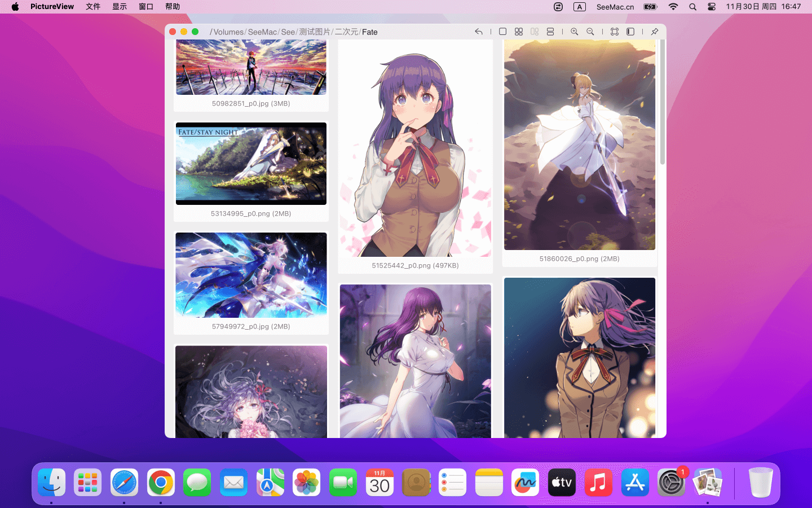This screenshot has width=812, height=508.
Task: Open FaceTime from the Dock
Action: (x=343, y=483)
